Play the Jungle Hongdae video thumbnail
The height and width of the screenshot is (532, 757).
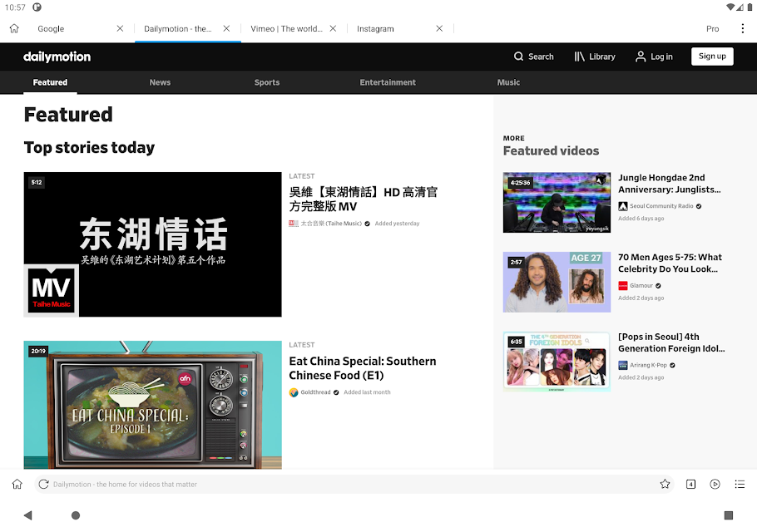click(557, 202)
